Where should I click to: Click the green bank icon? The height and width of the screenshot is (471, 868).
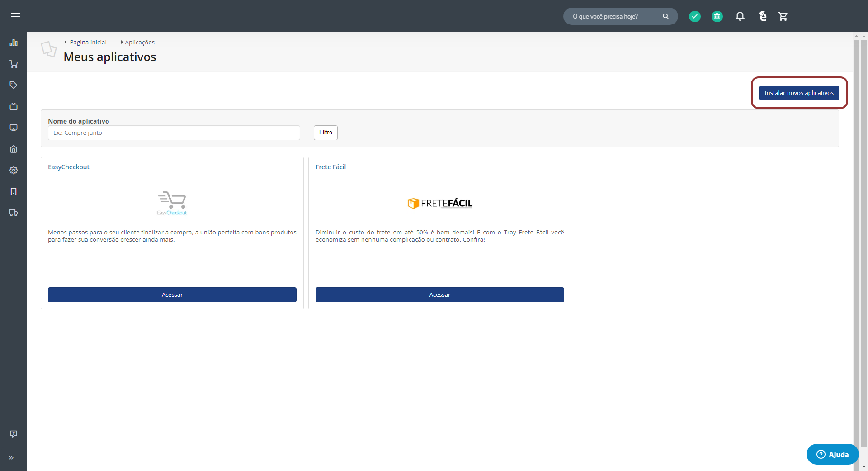coord(717,16)
